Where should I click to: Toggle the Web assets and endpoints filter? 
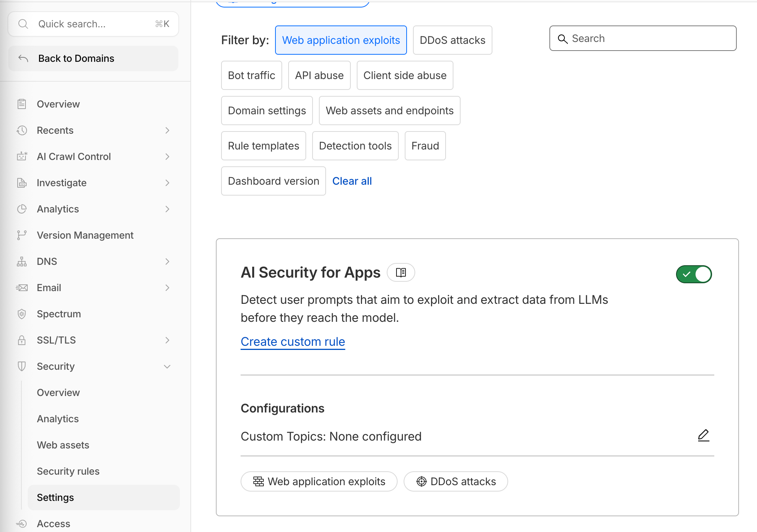(x=390, y=111)
